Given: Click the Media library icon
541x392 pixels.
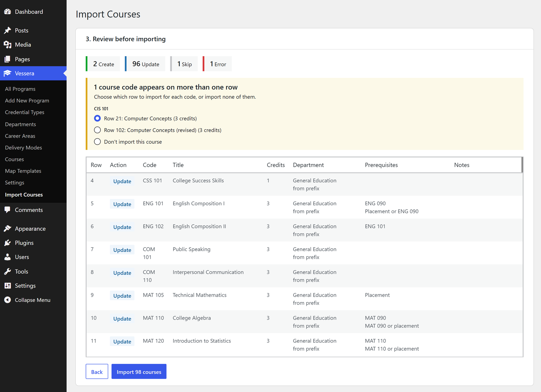Looking at the screenshot, I should coord(7,45).
